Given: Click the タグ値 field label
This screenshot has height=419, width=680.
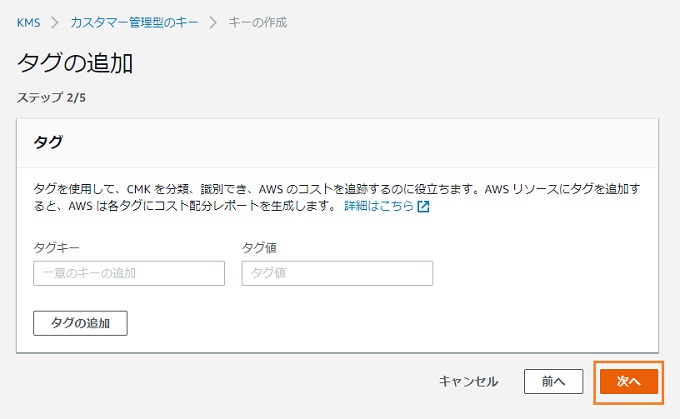Looking at the screenshot, I should [x=259, y=248].
